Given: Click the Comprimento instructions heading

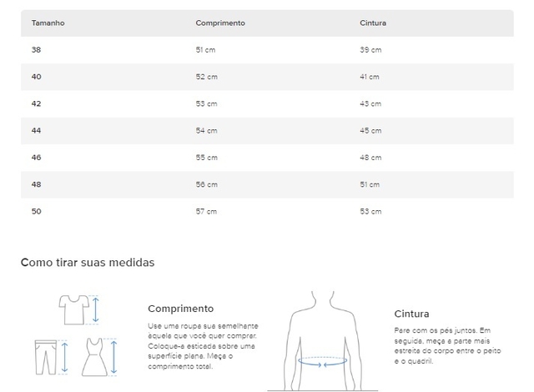Looking at the screenshot, I should tap(181, 309).
